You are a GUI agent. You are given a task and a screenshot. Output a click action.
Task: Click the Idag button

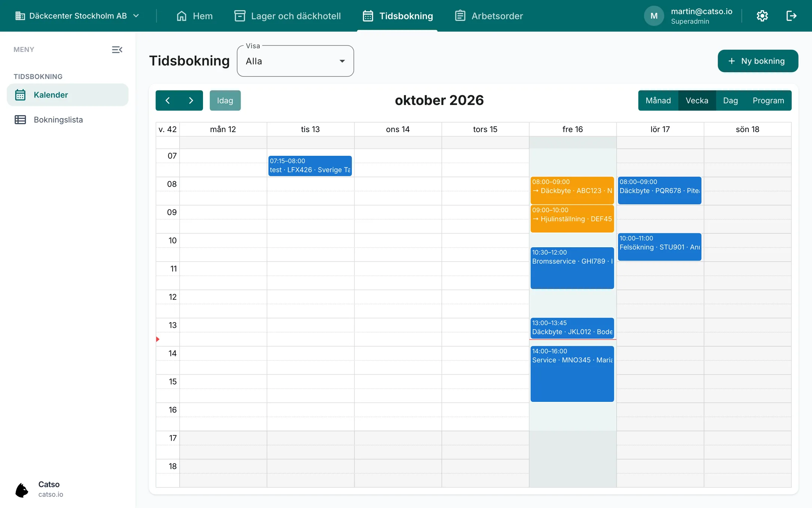tap(225, 100)
